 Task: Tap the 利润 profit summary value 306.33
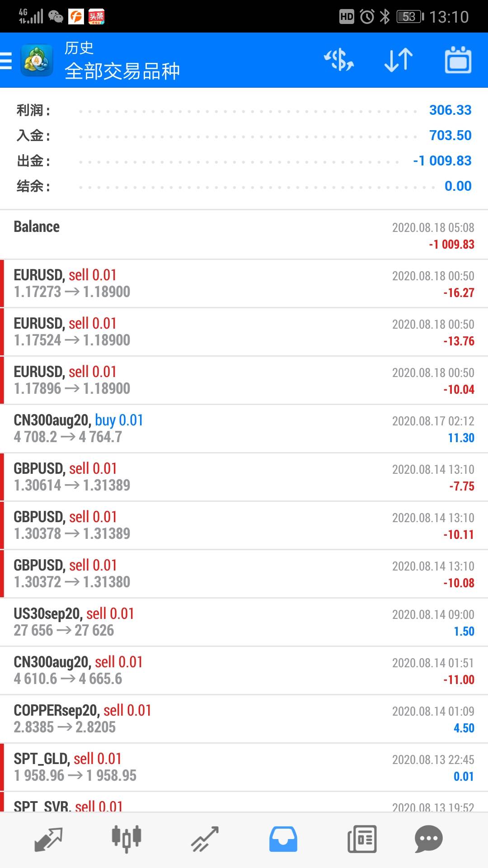tap(450, 110)
